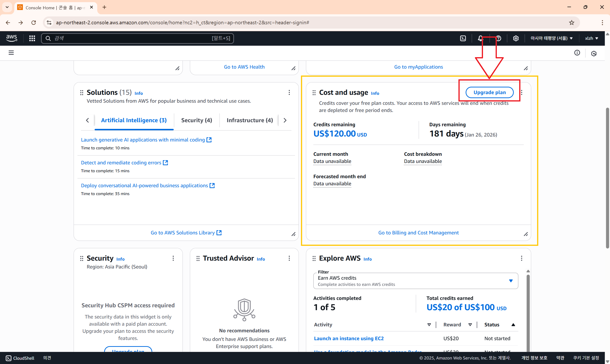Screen dimensions: 610x364
Task: Select the Infrastructure (4) tab
Action: click(249, 120)
